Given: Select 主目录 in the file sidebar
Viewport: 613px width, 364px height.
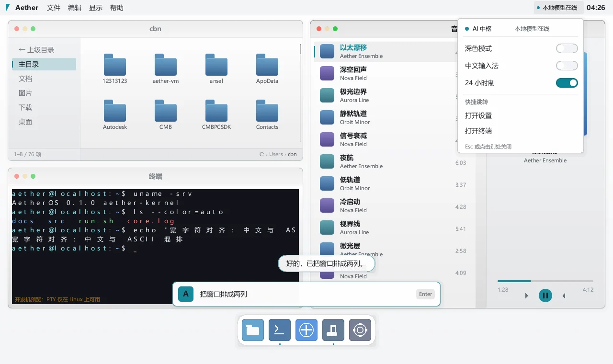Looking at the screenshot, I should click(44, 64).
